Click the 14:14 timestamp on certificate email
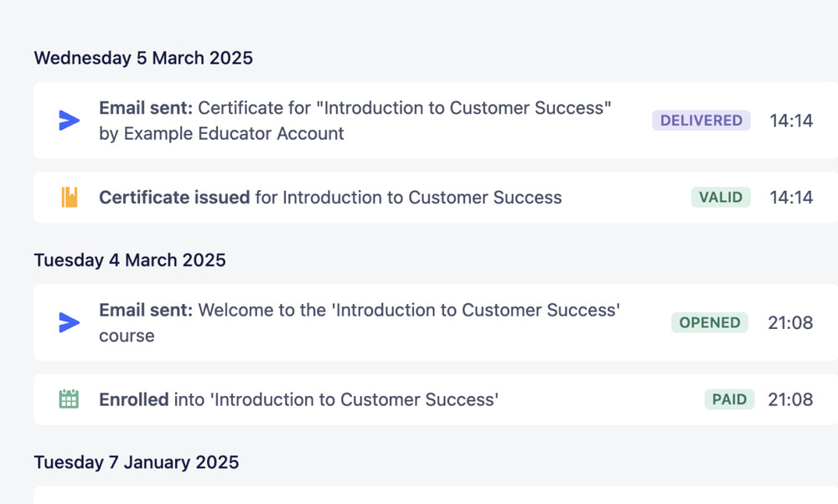This screenshot has height=504, width=838. tap(792, 120)
